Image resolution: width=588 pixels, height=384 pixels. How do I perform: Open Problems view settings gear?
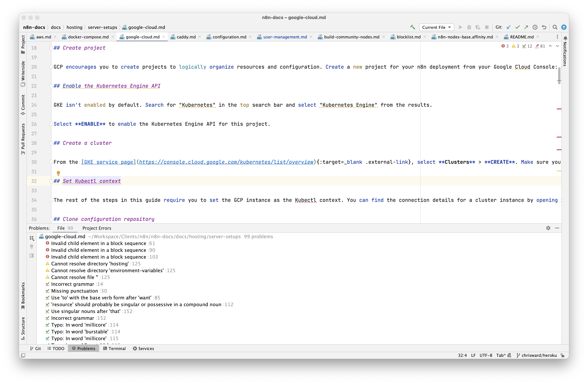[548, 228]
